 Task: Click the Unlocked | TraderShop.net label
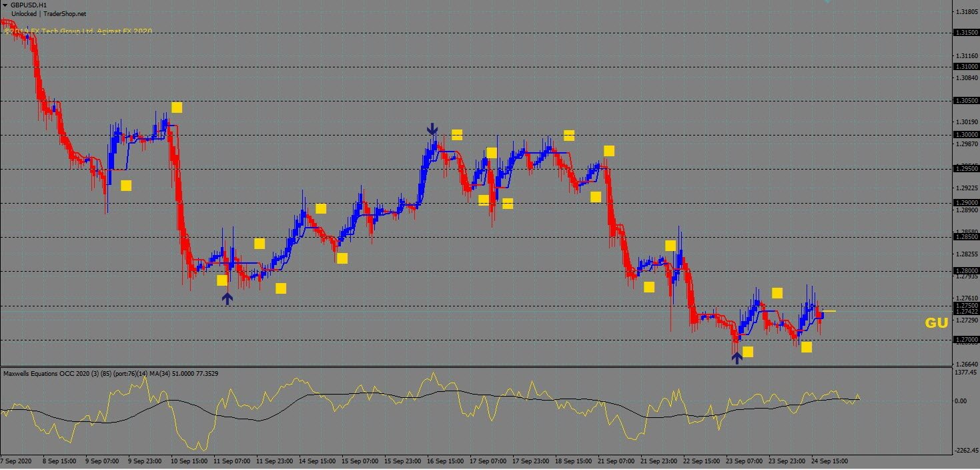(x=49, y=13)
